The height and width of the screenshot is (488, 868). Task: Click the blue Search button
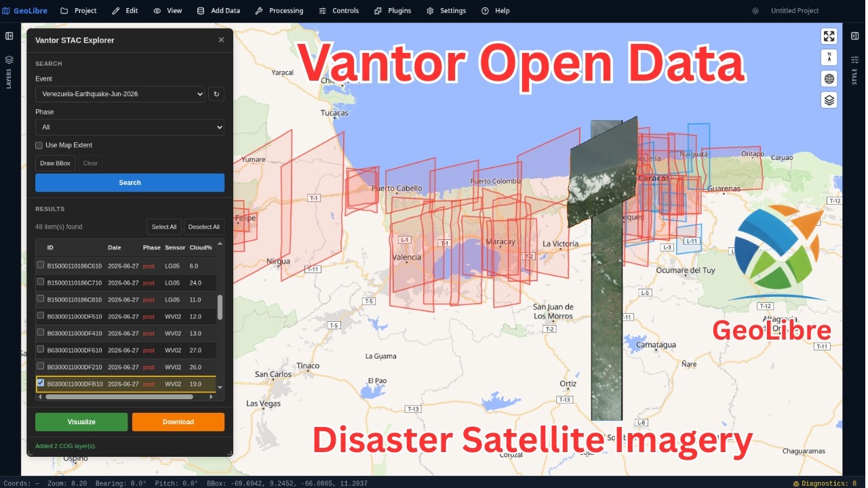pos(130,182)
